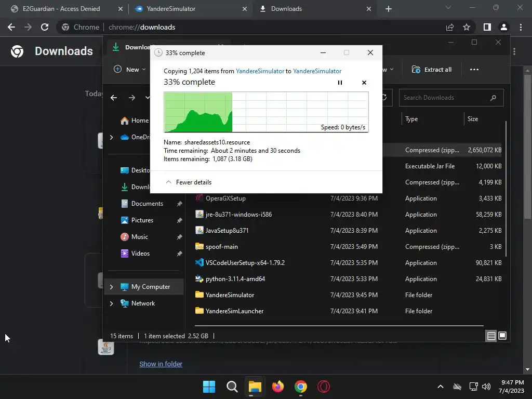Screen dimensions: 532x399
Task: Unpin Music using its pin icon
Action: pos(179,237)
